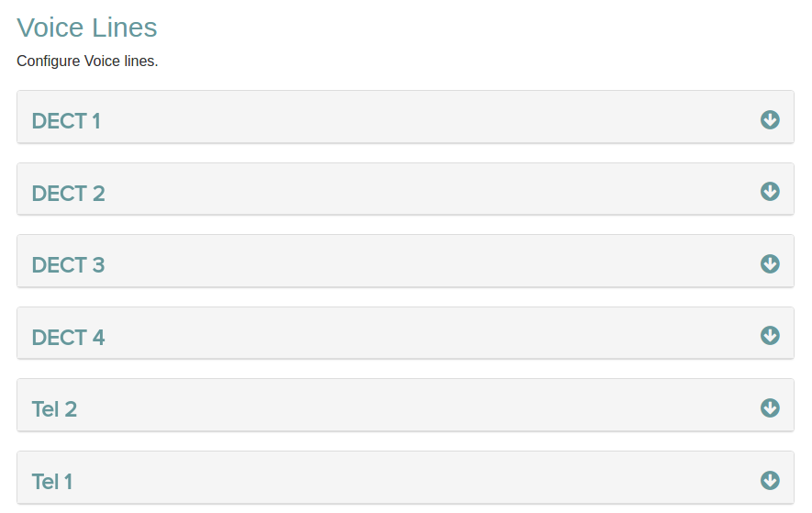
Task: Select the "DECT 2" title label
Action: (x=68, y=194)
